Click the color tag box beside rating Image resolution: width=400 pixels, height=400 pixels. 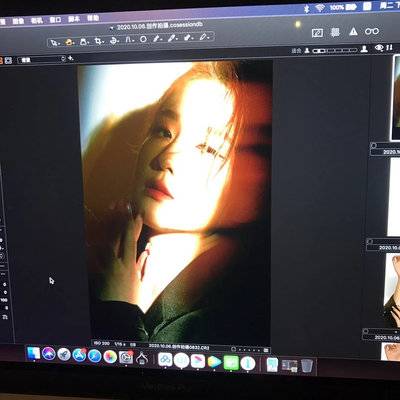[x=266, y=350]
